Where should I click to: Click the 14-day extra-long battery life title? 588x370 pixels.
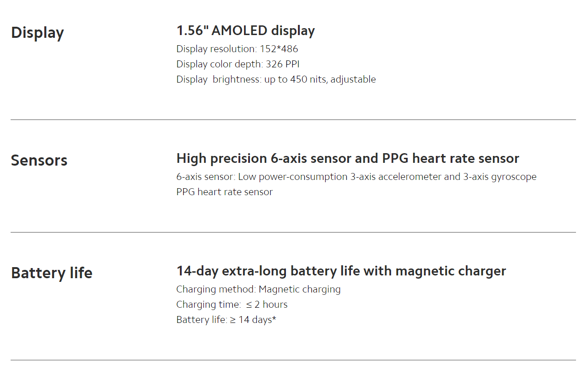pyautogui.click(x=341, y=271)
